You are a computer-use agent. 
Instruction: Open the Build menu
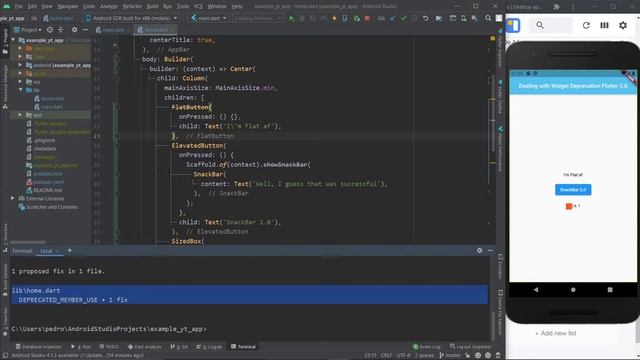coord(152,6)
